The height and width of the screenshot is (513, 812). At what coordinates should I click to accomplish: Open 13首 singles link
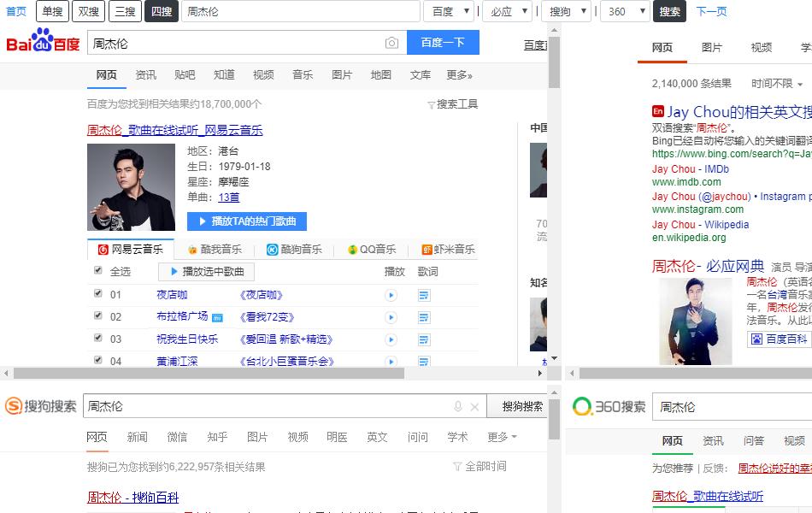229,197
